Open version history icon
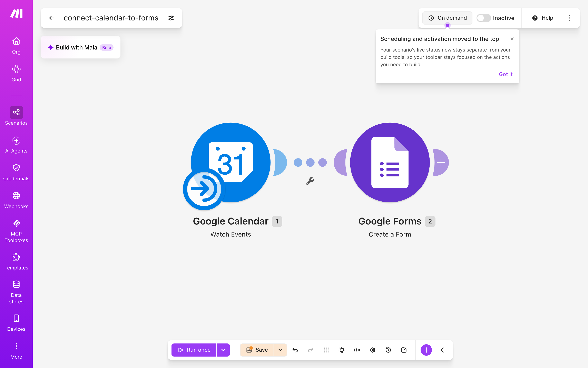588x368 pixels. [388, 350]
